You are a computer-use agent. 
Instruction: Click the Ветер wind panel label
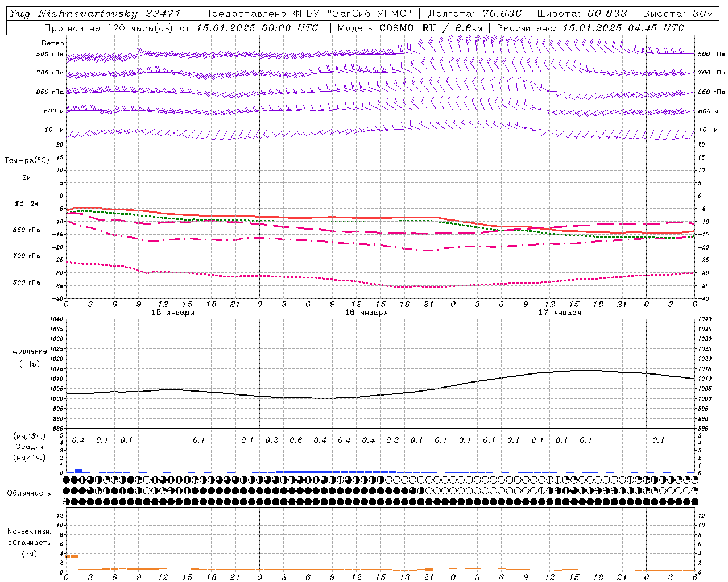(53, 43)
